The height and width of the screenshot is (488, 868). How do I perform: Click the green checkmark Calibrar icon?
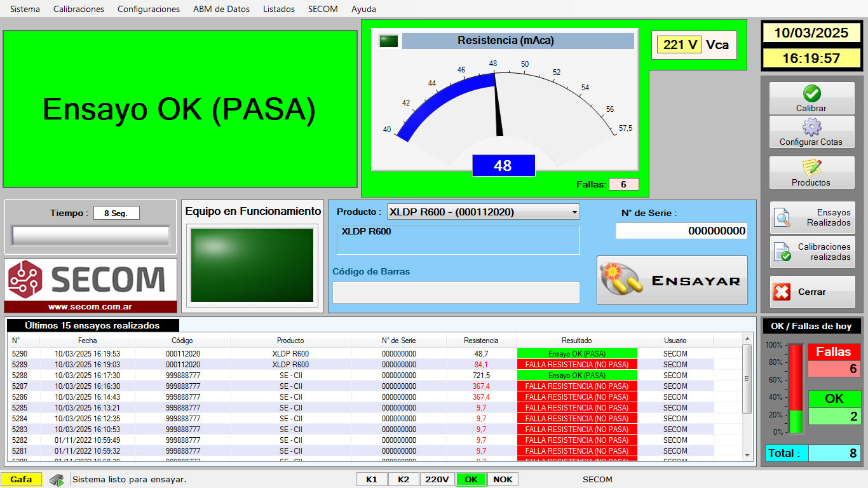811,94
